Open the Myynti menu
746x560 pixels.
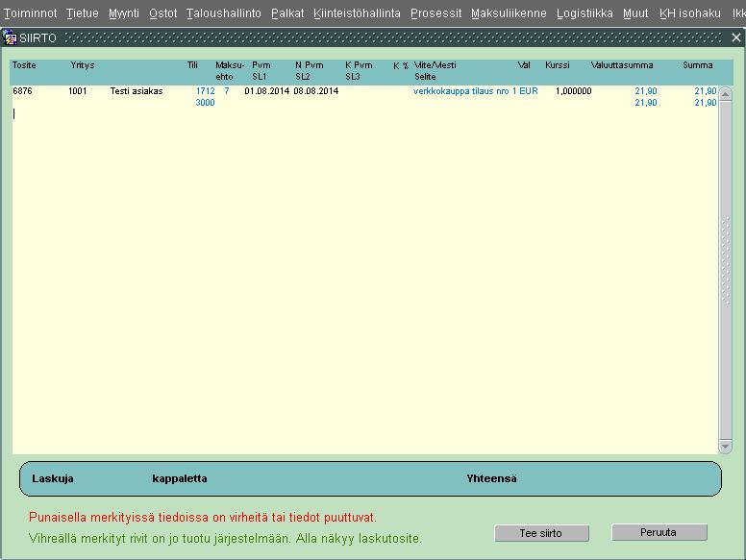pyautogui.click(x=124, y=13)
